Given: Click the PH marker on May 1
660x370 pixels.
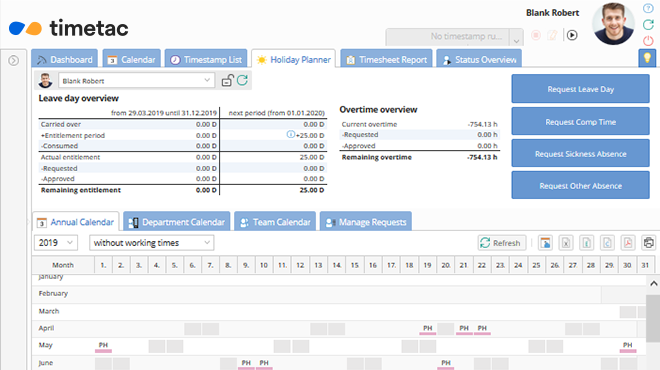Looking at the screenshot, I should click(x=103, y=346).
